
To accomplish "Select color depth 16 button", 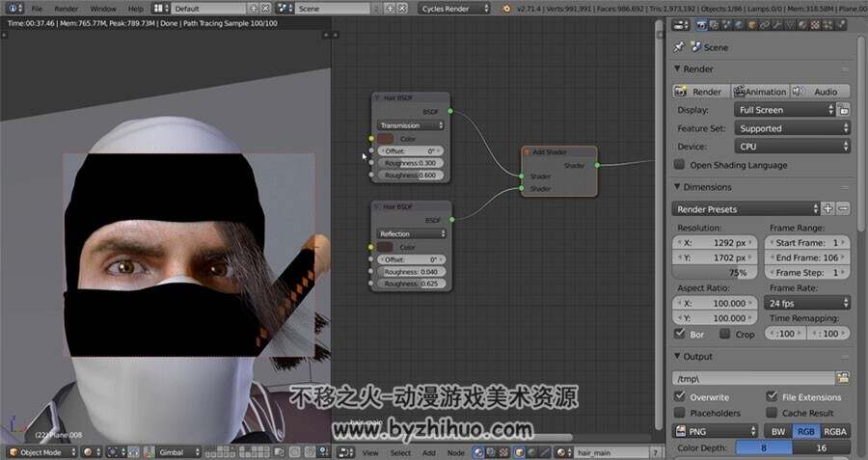I will pos(822,447).
